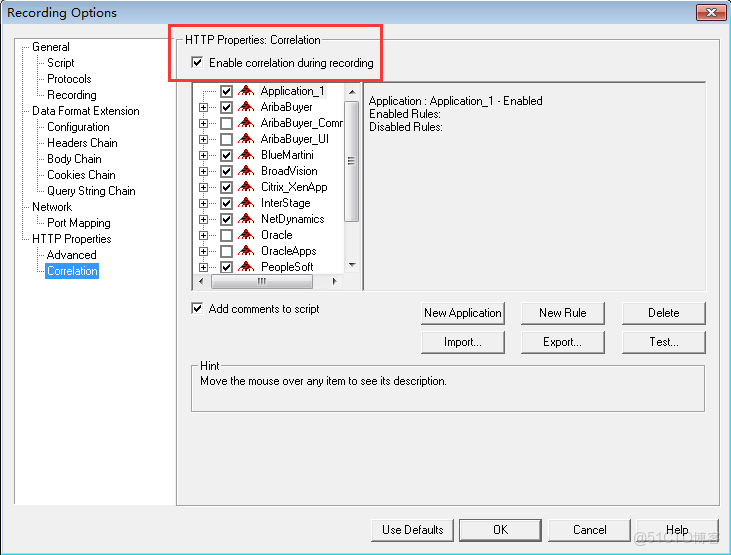The height and width of the screenshot is (555, 731).
Task: Select Cookies Chain in the tree
Action: click(x=81, y=174)
